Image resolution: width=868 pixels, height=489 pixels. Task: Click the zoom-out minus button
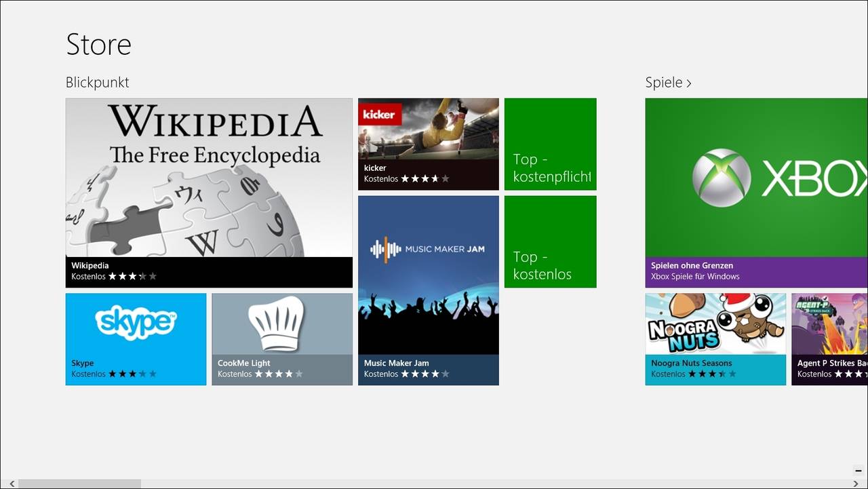pyautogui.click(x=858, y=471)
